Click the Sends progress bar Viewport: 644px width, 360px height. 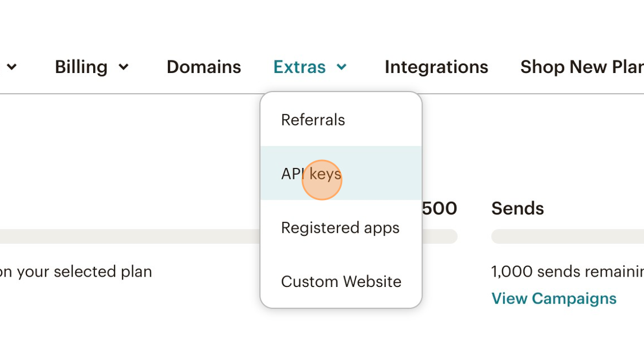[x=568, y=236]
